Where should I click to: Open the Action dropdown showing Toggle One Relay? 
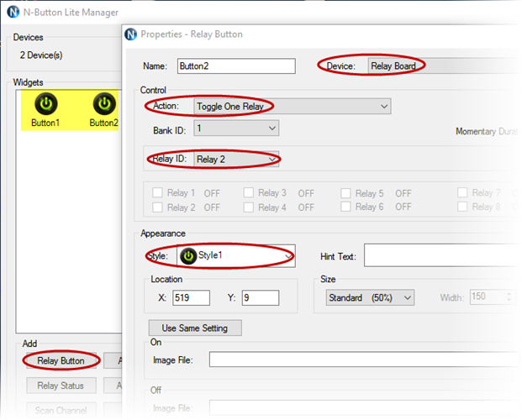pos(293,107)
